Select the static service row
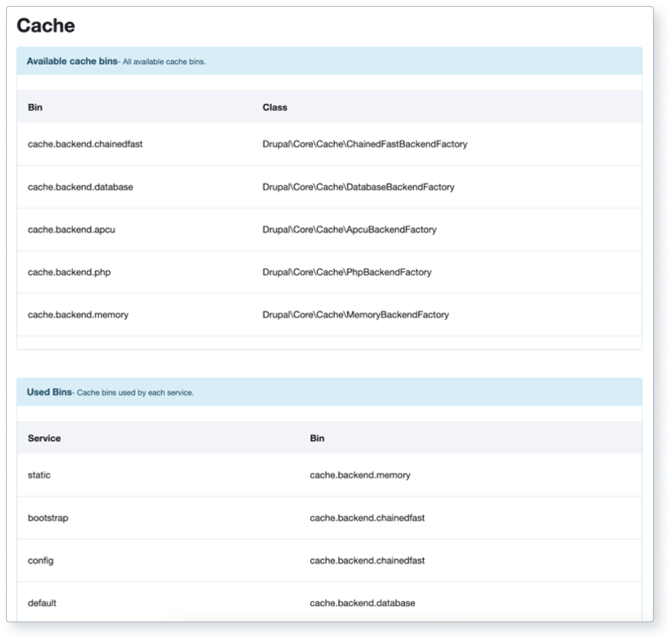 pos(38,475)
